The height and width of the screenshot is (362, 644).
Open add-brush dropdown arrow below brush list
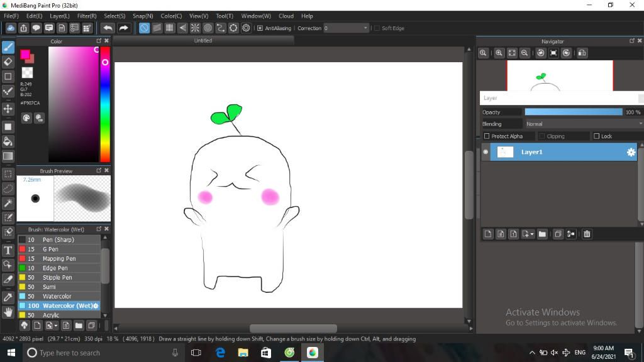pos(56,326)
